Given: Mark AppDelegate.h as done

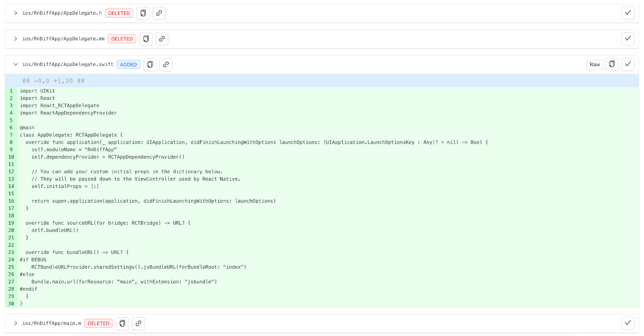Looking at the screenshot, I should point(627,13).
